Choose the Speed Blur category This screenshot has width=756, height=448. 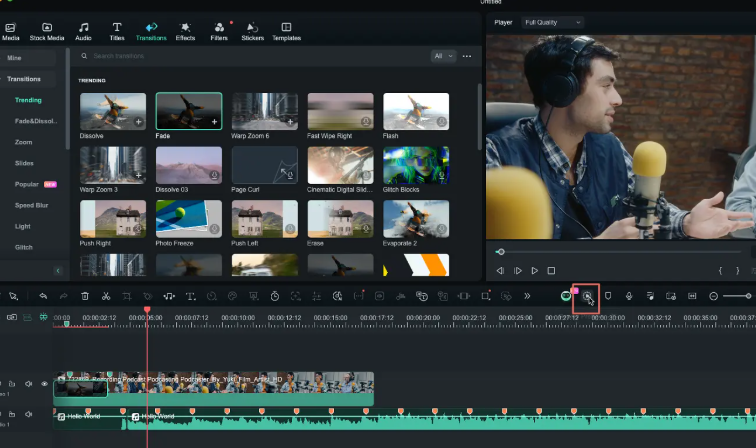tap(31, 205)
